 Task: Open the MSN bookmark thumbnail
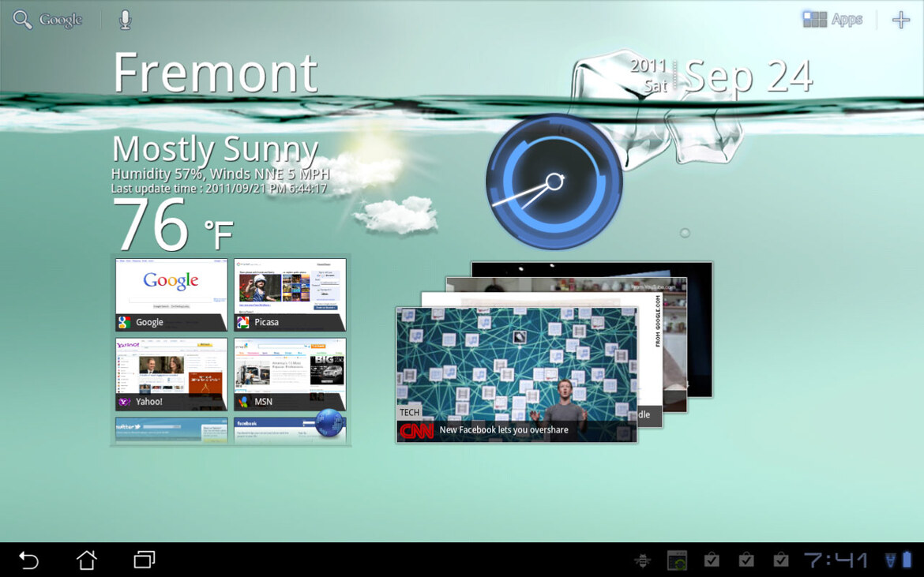pyautogui.click(x=290, y=374)
